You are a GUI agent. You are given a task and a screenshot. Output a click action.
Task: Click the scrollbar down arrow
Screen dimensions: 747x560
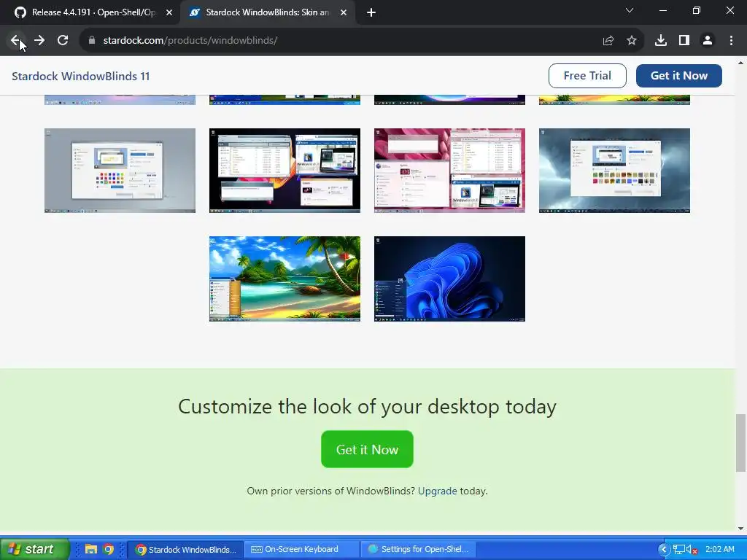pyautogui.click(x=741, y=528)
